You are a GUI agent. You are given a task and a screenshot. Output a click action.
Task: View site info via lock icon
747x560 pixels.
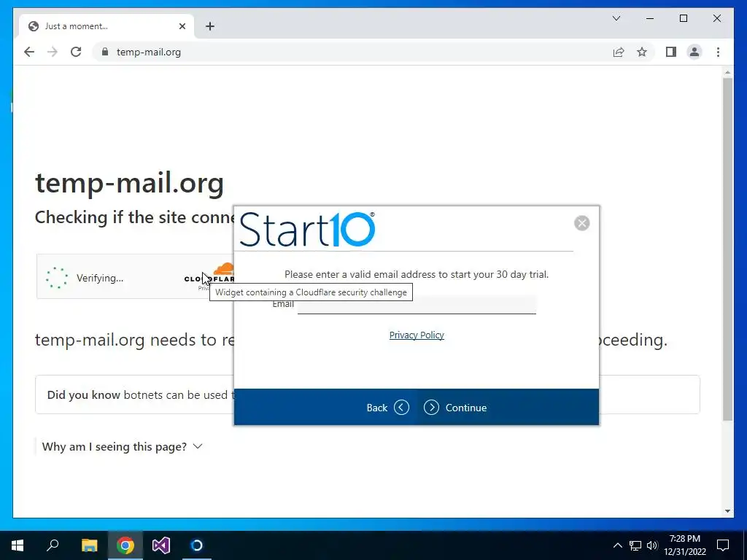point(105,52)
